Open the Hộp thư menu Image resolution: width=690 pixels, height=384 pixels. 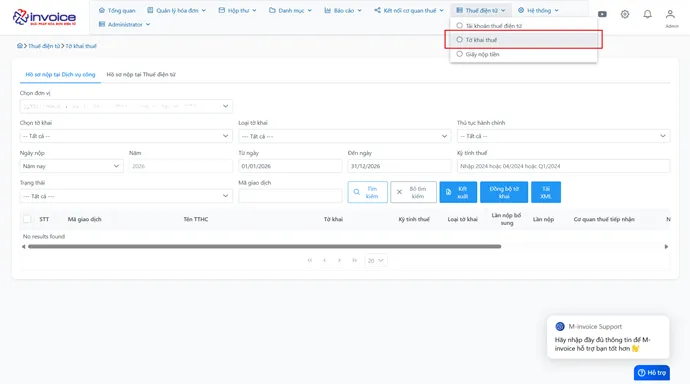238,10
